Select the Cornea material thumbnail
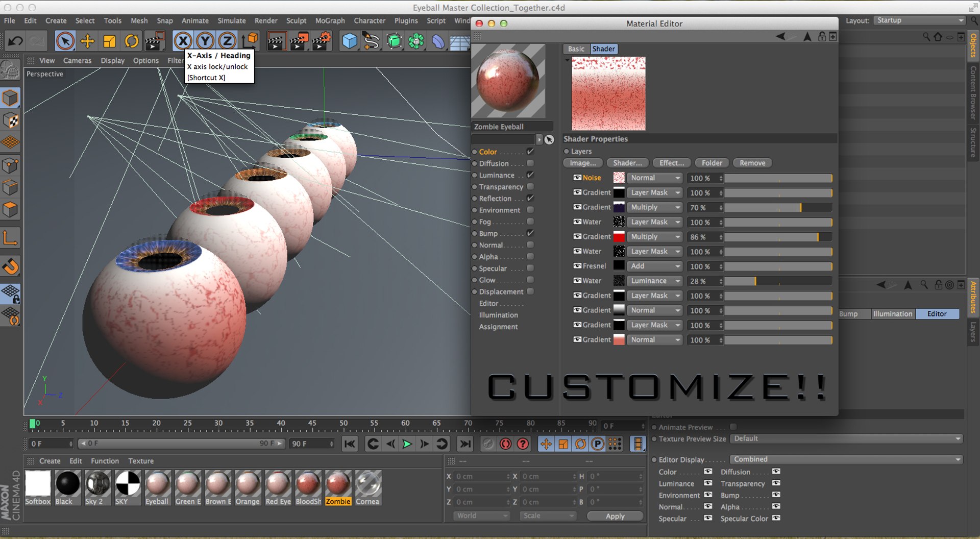Image resolution: width=980 pixels, height=539 pixels. pyautogui.click(x=368, y=487)
